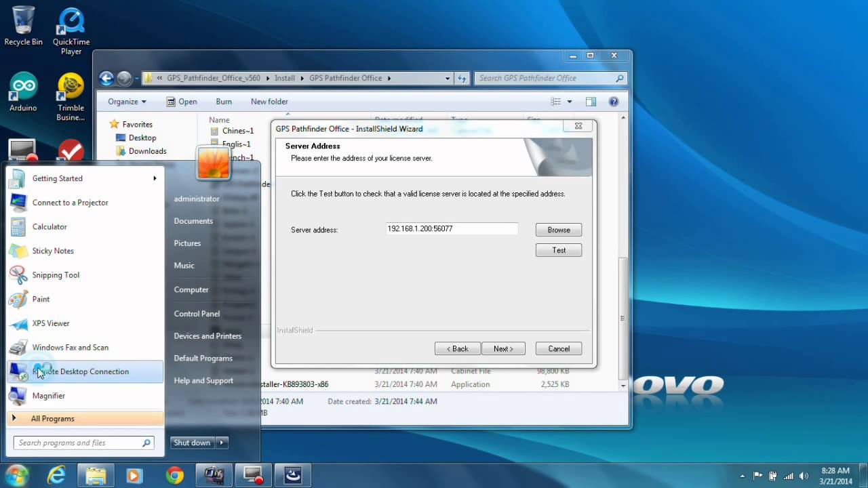Open Help and Support

pos(203,381)
